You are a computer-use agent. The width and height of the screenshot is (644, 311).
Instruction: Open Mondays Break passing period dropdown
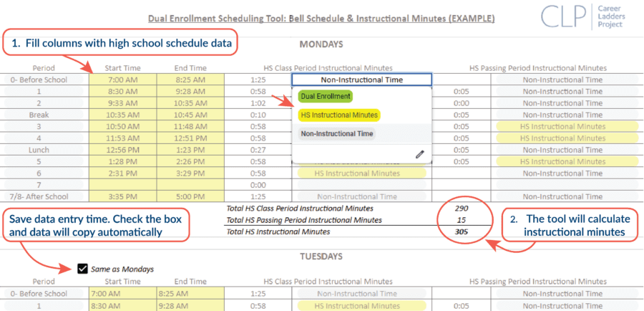[567, 115]
